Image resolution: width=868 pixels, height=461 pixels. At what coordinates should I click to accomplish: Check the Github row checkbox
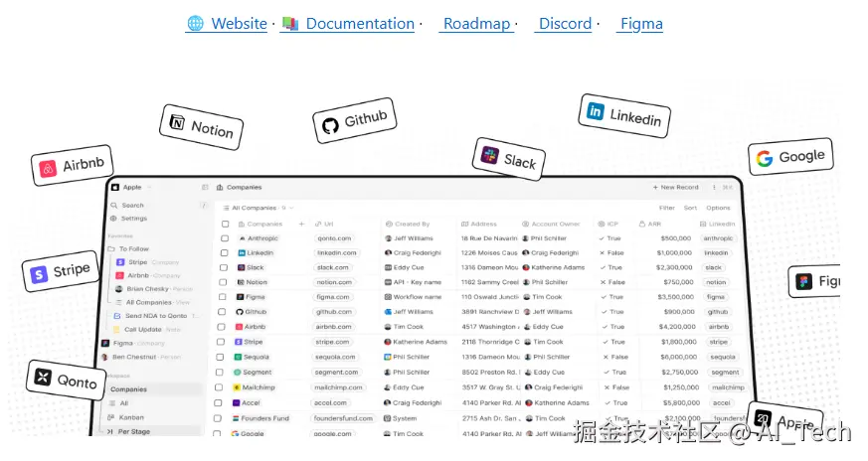point(222,312)
